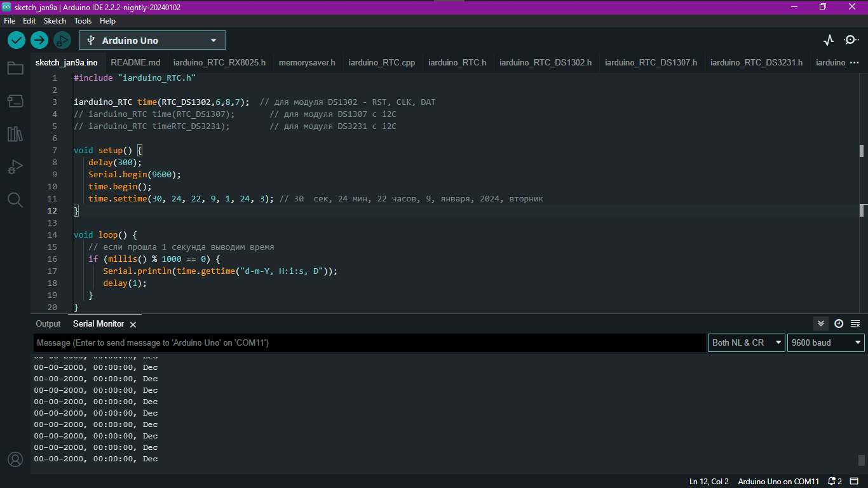Screen dimensions: 868x488
Task: Switch to the iarduino_RTC_DS1307.h tab
Action: pyautogui.click(x=651, y=62)
